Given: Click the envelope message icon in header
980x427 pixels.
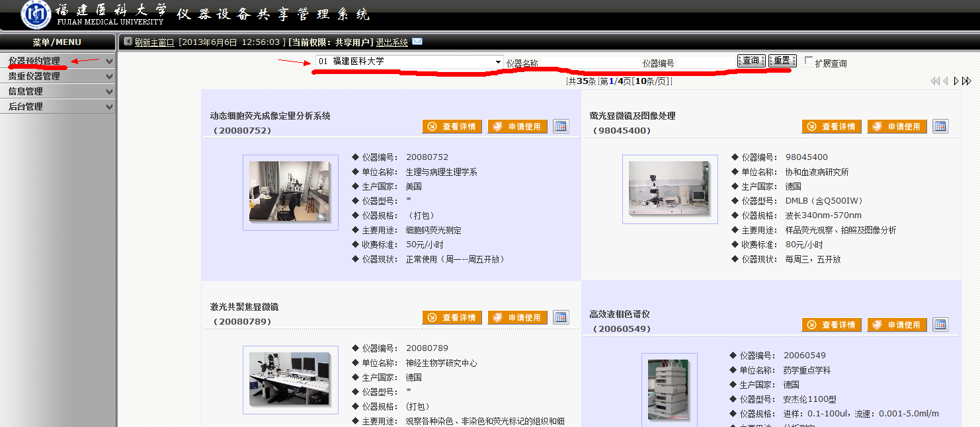Looking at the screenshot, I should point(417,42).
